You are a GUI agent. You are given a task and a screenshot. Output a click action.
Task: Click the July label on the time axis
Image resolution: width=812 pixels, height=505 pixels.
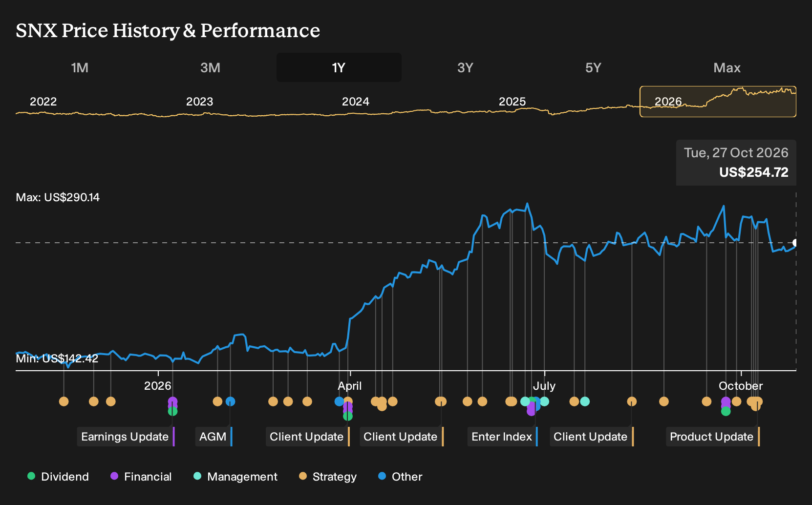(544, 386)
